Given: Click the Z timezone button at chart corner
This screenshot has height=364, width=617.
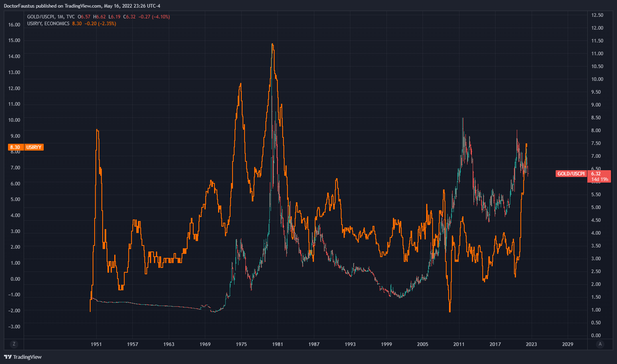Looking at the screenshot, I should pos(14,344).
